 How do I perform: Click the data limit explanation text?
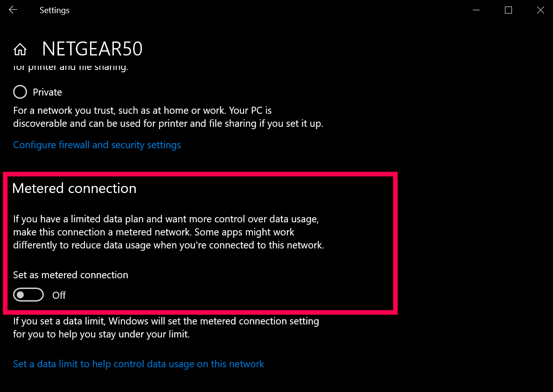click(x=166, y=328)
